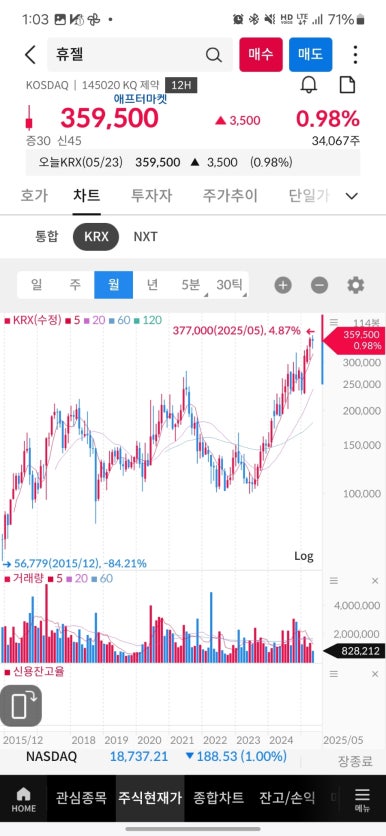Tap the rotate screen icon
The width and height of the screenshot is (386, 836).
tap(21, 706)
